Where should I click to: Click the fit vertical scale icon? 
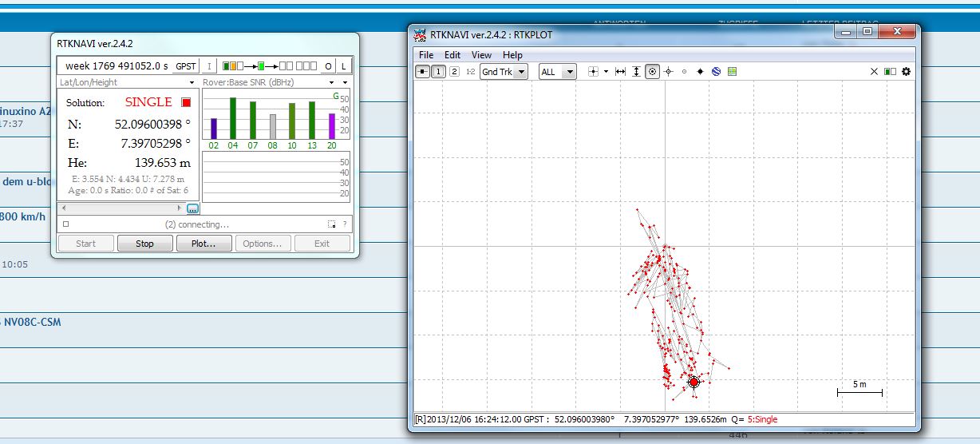pos(636,72)
